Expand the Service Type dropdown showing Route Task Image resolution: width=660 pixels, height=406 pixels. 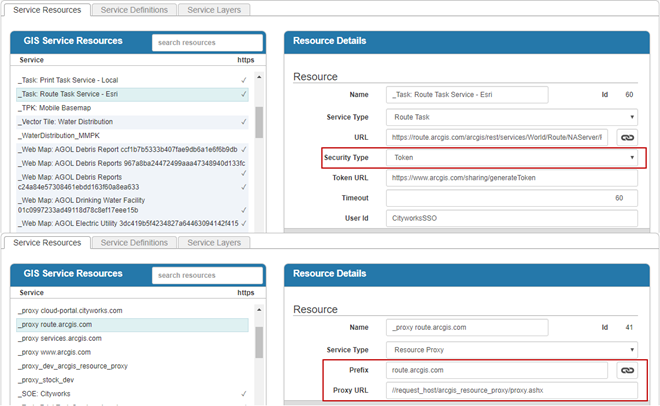pos(510,116)
